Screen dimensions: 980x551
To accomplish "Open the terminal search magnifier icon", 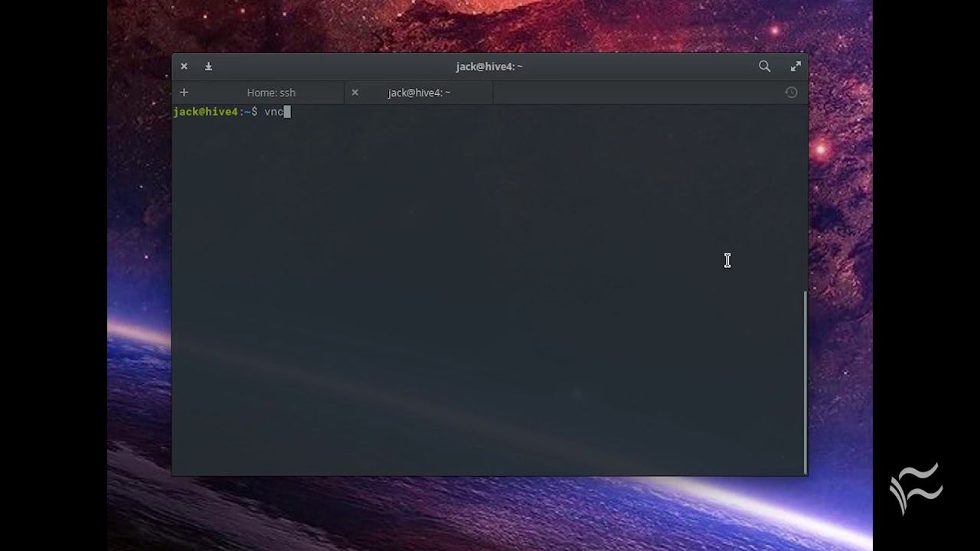I will 764,67.
